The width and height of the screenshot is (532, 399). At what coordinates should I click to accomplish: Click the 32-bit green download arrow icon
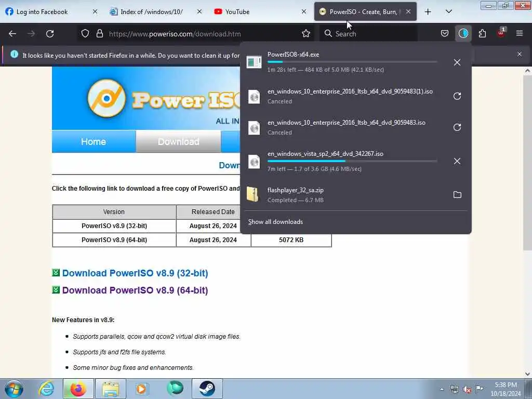click(x=56, y=273)
